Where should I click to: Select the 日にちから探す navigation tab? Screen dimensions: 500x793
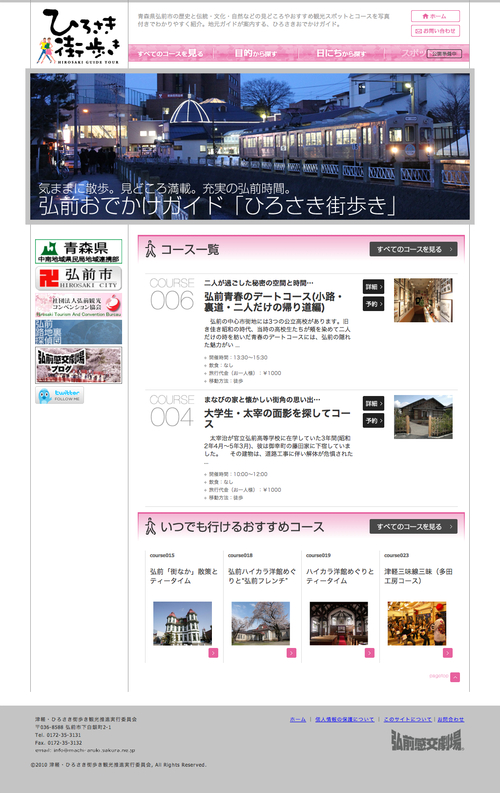click(341, 53)
